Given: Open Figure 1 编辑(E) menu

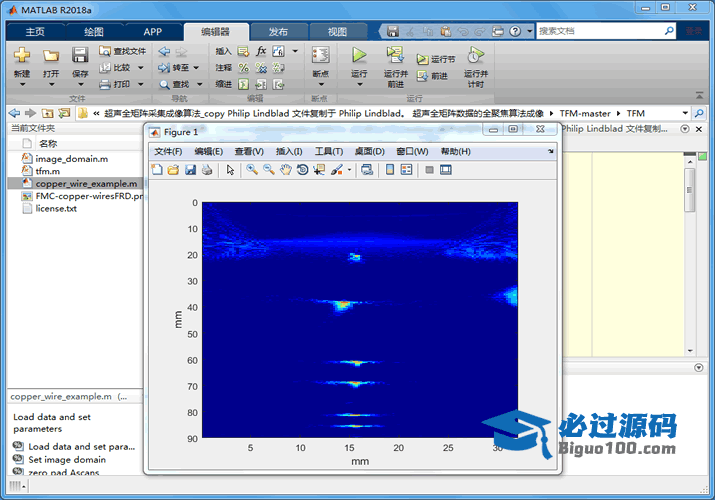Looking at the screenshot, I should point(208,151).
